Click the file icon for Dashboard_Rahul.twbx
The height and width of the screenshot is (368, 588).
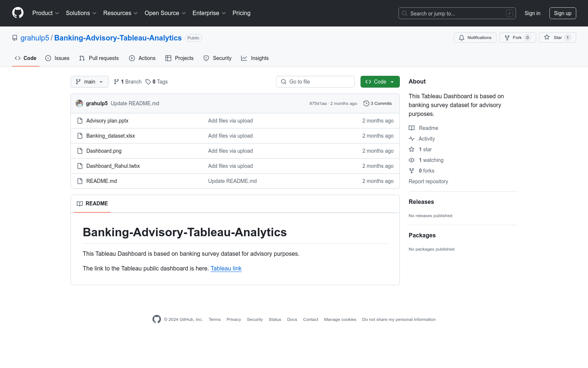click(80, 166)
